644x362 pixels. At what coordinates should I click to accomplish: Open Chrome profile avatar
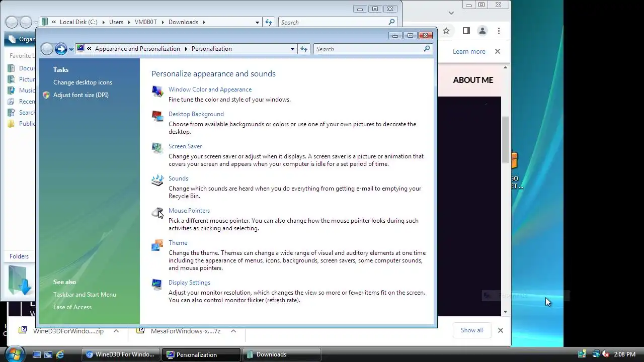482,31
